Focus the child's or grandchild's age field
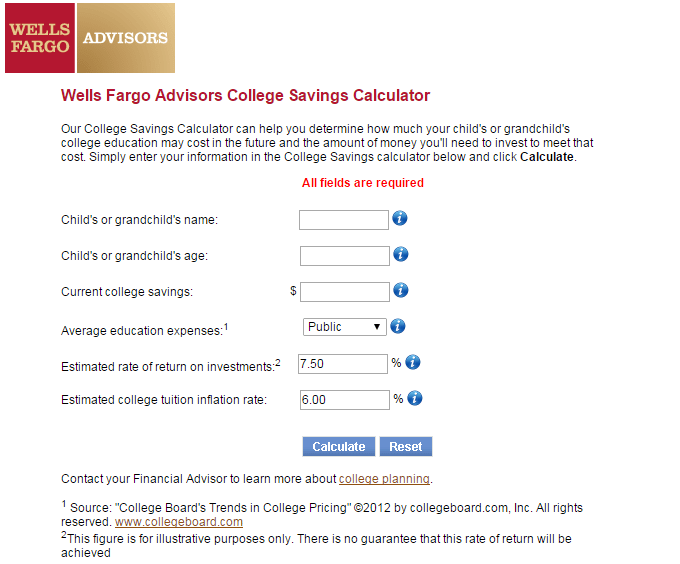 pos(344,256)
